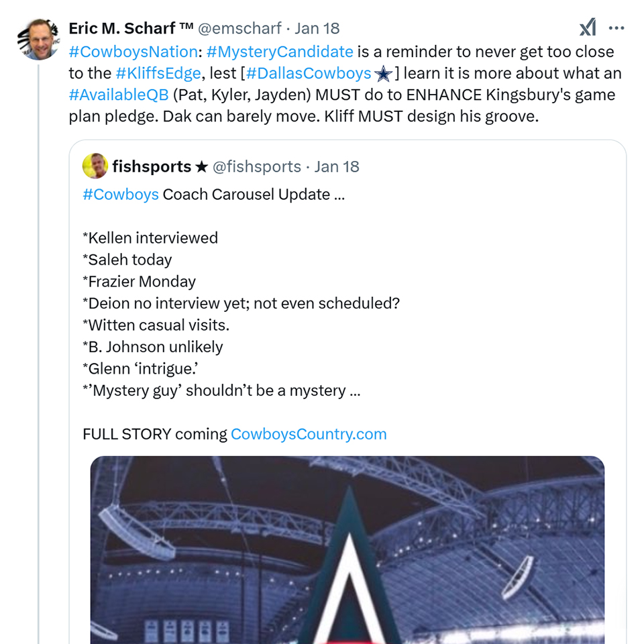The height and width of the screenshot is (644, 644).
Task: Click the fishsports display name
Action: tap(152, 166)
